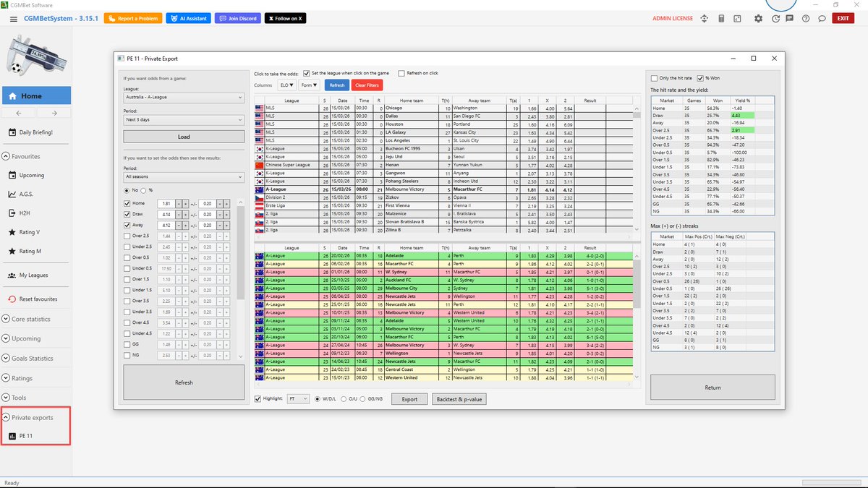Select the Home tab in sidebar

[36, 95]
